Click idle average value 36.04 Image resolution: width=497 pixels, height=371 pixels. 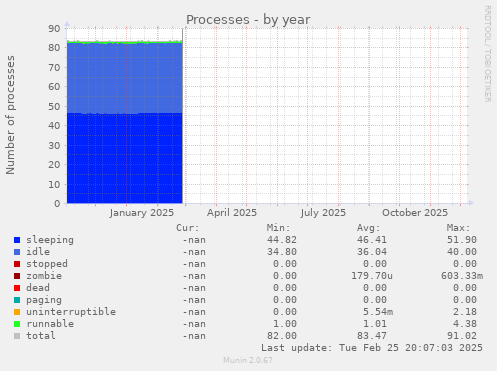372,252
